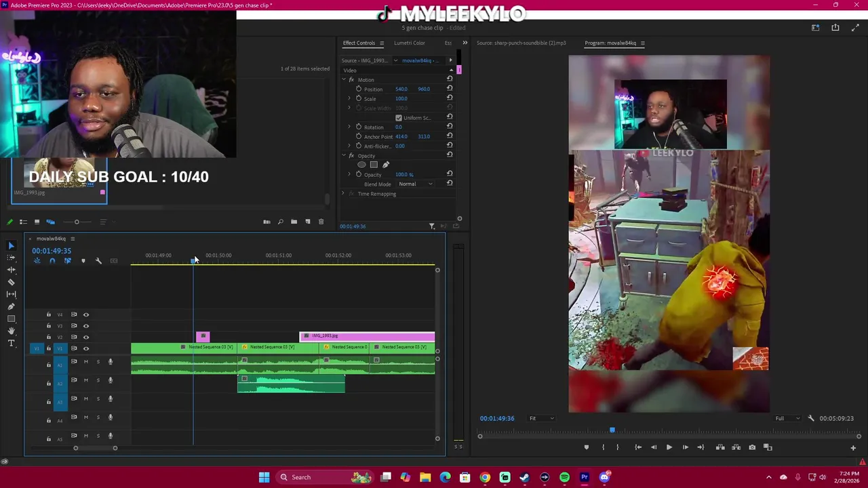Open Effect Controls panel menu

381,43
